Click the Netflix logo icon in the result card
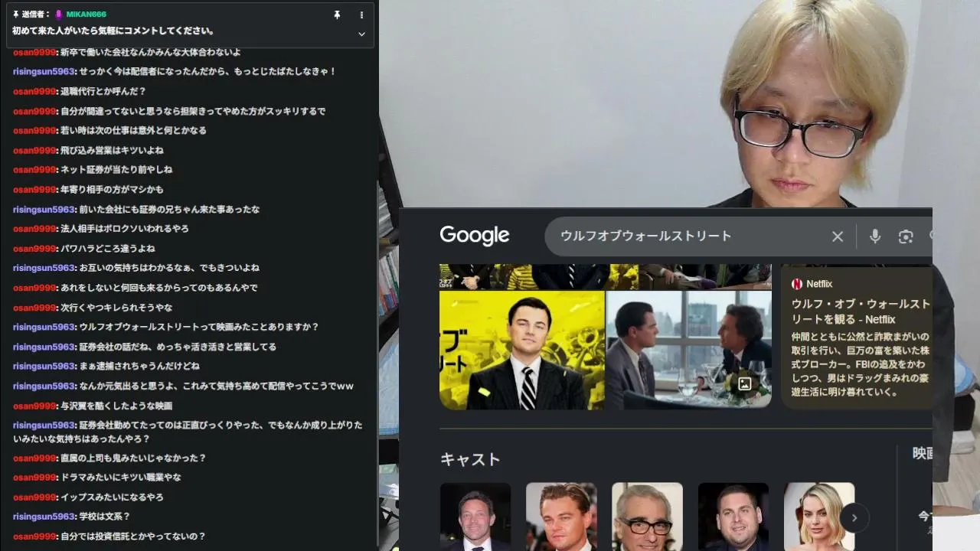Viewport: 980px width, 551px height. 797,284
